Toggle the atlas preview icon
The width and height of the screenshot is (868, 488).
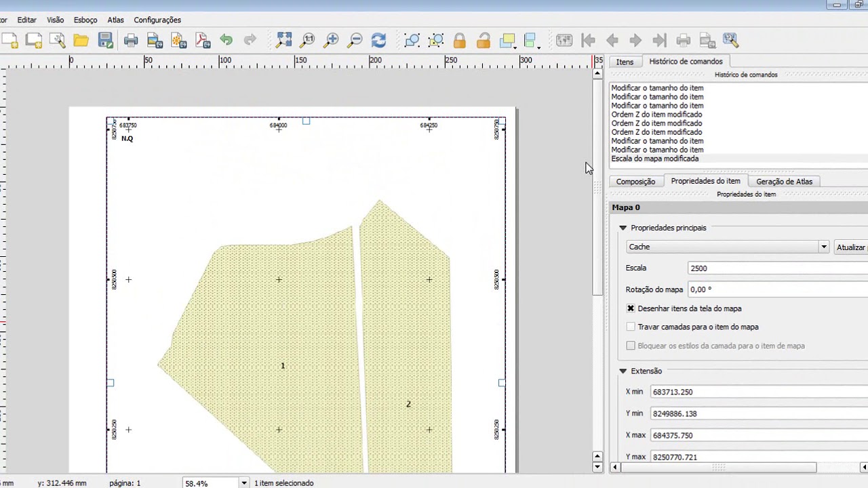[564, 40]
